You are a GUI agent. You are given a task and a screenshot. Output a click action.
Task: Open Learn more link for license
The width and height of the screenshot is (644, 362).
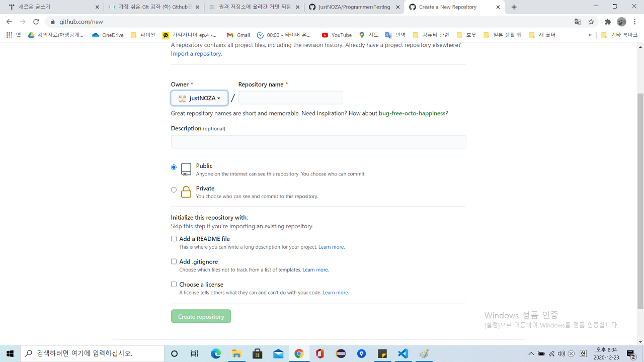point(336,292)
